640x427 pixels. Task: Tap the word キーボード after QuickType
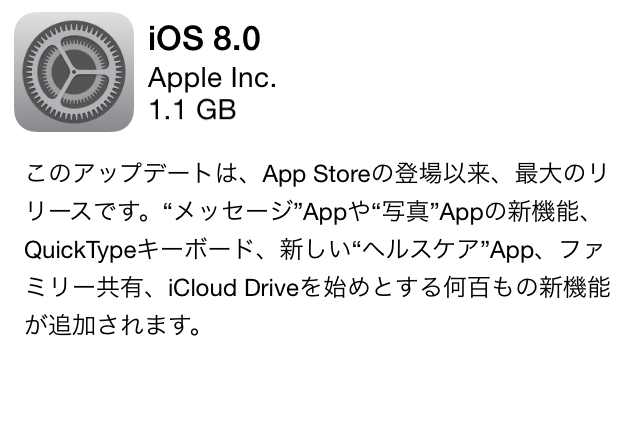click(196, 249)
